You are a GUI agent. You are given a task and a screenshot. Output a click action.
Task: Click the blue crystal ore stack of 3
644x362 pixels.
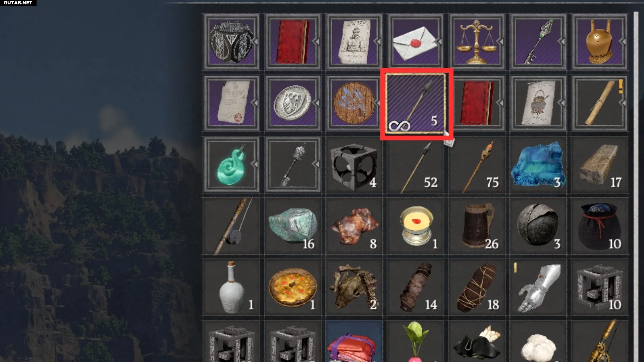click(x=538, y=165)
